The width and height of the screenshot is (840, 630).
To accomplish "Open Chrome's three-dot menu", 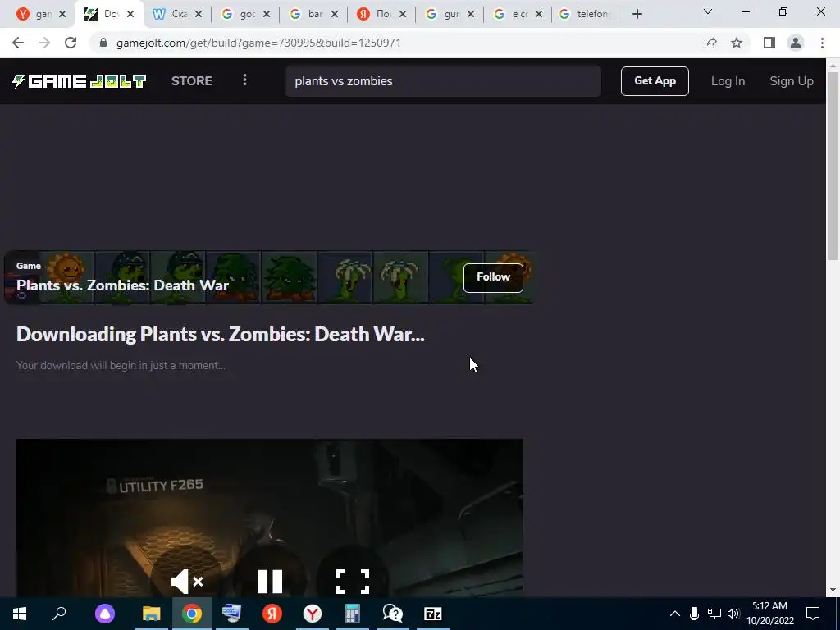I will [822, 43].
